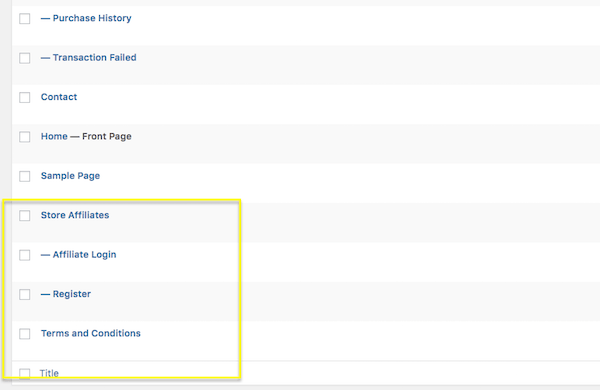Image resolution: width=600 pixels, height=390 pixels.
Task: Open the Terms and Conditions page link
Action: (x=91, y=333)
